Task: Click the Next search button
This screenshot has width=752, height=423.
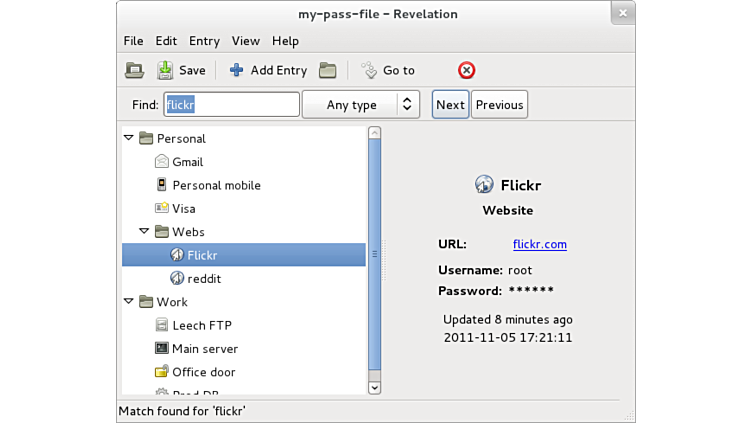Action: click(450, 105)
